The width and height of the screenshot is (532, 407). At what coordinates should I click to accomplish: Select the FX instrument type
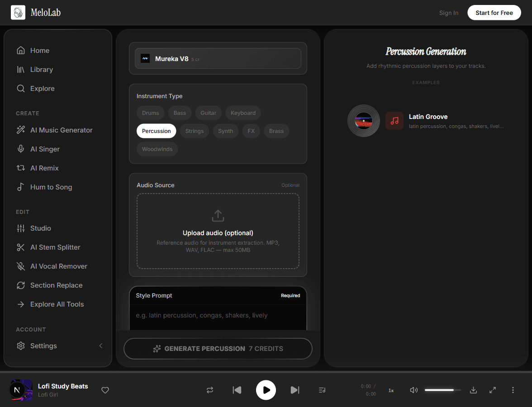(251, 131)
